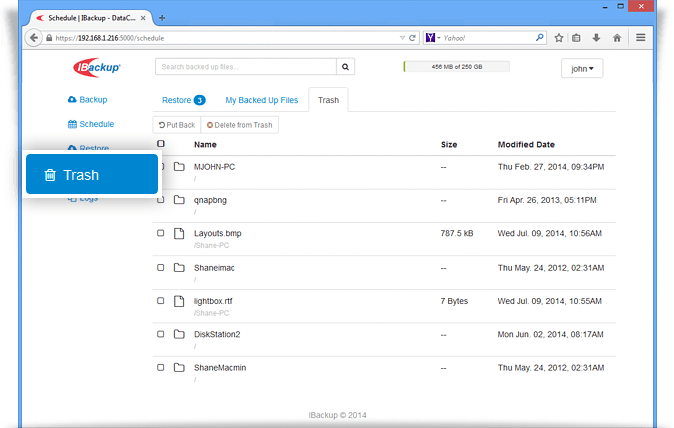This screenshot has width=674, height=428.
Task: Click the Yahoo search input field
Action: [488, 38]
